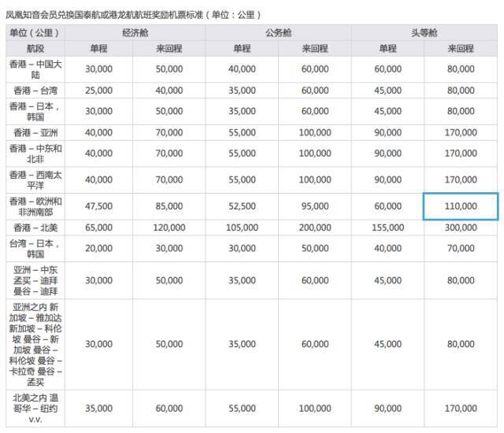The width and height of the screenshot is (504, 433).
Task: Click the table title text above table
Action: click(133, 15)
